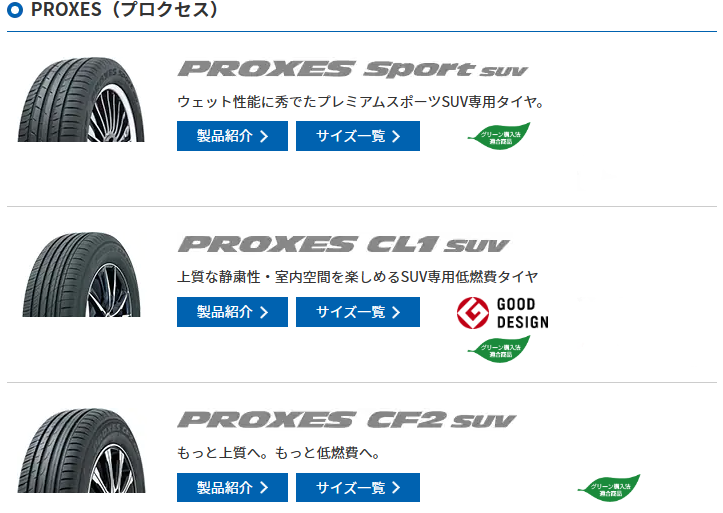Click the PROXES Sport SUV logo heading
Screen dimensions: 723x513
tap(352, 70)
